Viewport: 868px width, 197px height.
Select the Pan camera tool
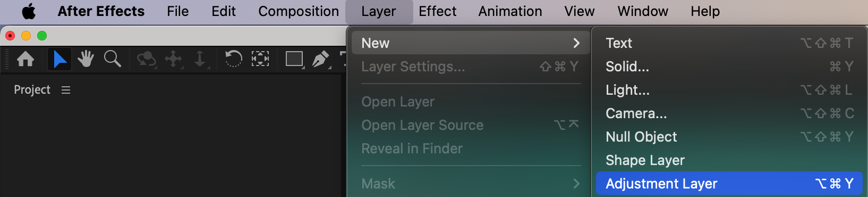pos(173,59)
